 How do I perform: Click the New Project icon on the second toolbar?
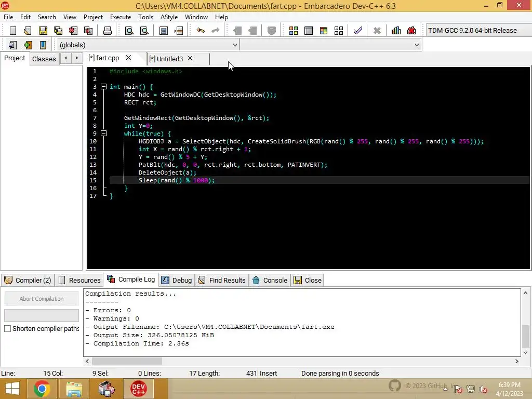12,45
